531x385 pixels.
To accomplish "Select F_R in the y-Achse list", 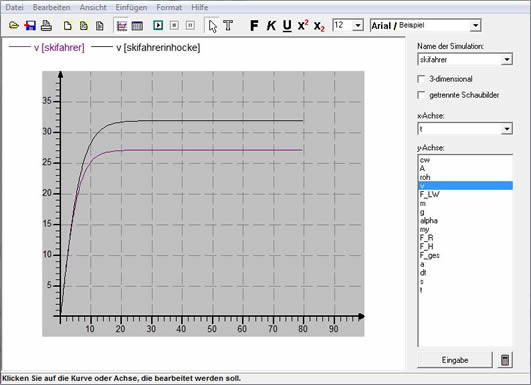I will (465, 238).
